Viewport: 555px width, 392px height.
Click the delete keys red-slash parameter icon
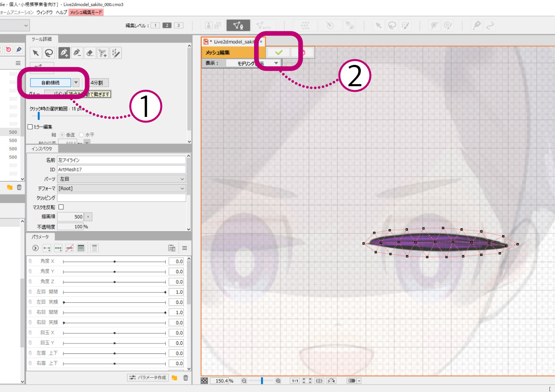point(69,248)
